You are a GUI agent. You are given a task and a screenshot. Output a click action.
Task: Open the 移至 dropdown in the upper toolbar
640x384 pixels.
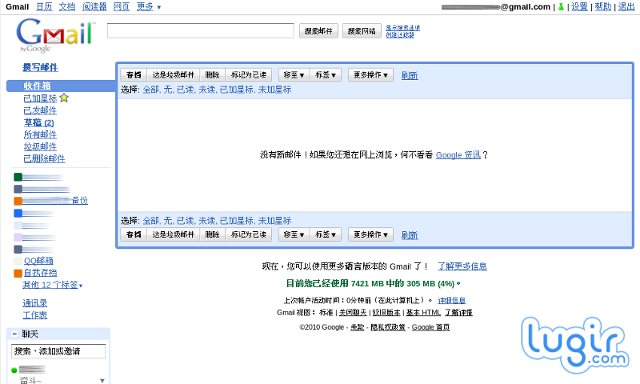(x=294, y=75)
